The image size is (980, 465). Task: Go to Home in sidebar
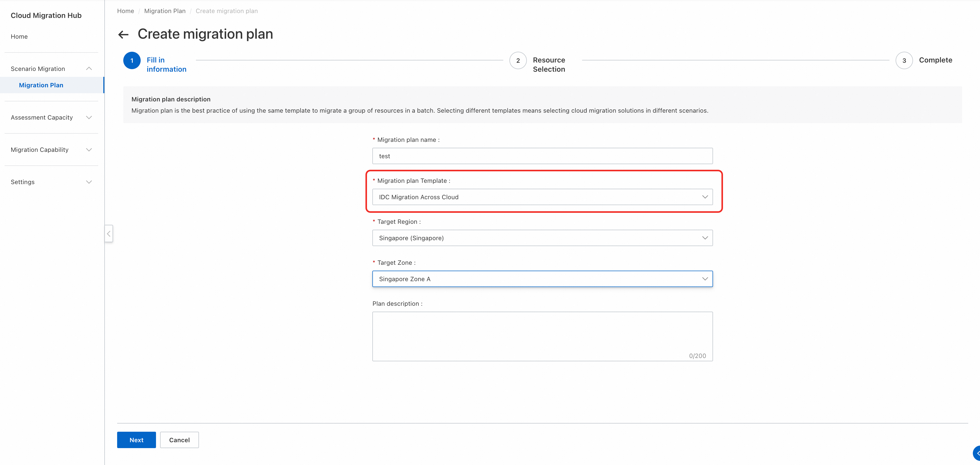19,37
